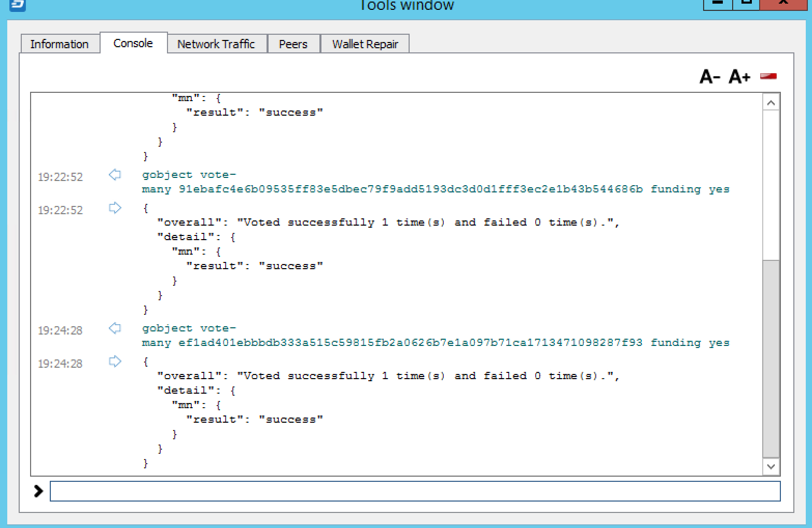Close the Tools window
Image resolution: width=812 pixels, height=528 pixels.
coord(783,3)
